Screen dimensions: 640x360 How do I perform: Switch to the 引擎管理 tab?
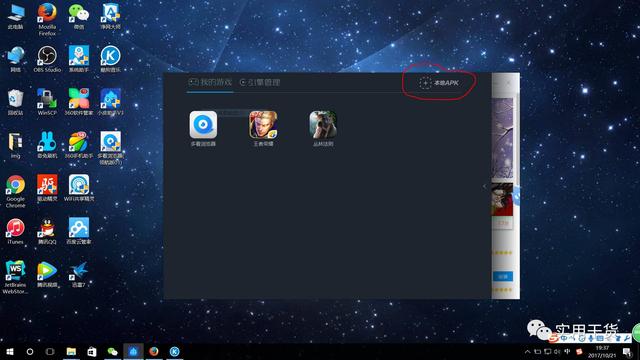pos(260,82)
